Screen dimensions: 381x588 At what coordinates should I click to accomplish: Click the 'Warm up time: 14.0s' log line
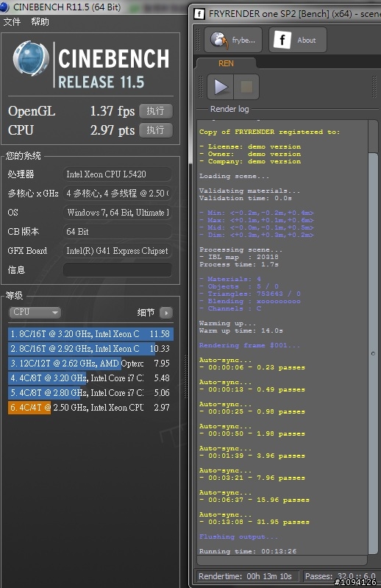241,330
